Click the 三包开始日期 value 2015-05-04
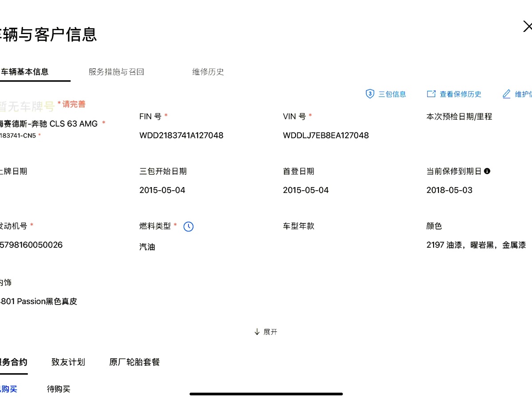Screen dimensions: 532x399 (x=162, y=190)
